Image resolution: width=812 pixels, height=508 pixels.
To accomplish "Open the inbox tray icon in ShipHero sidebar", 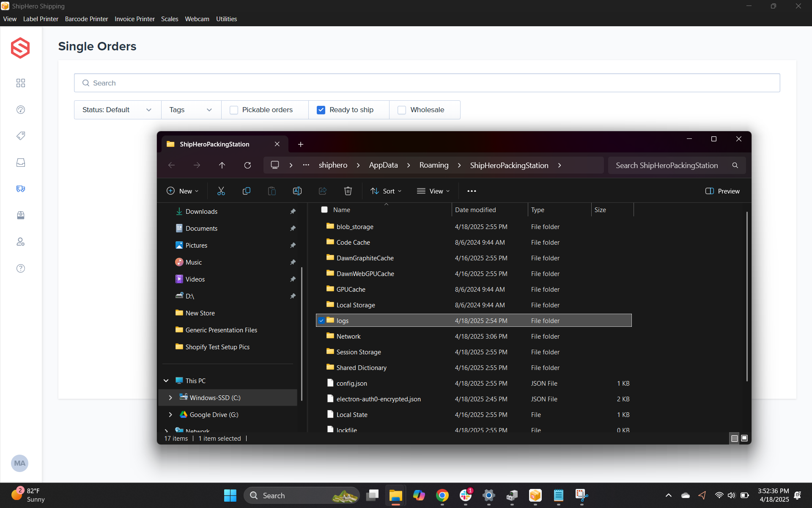I will (20, 163).
